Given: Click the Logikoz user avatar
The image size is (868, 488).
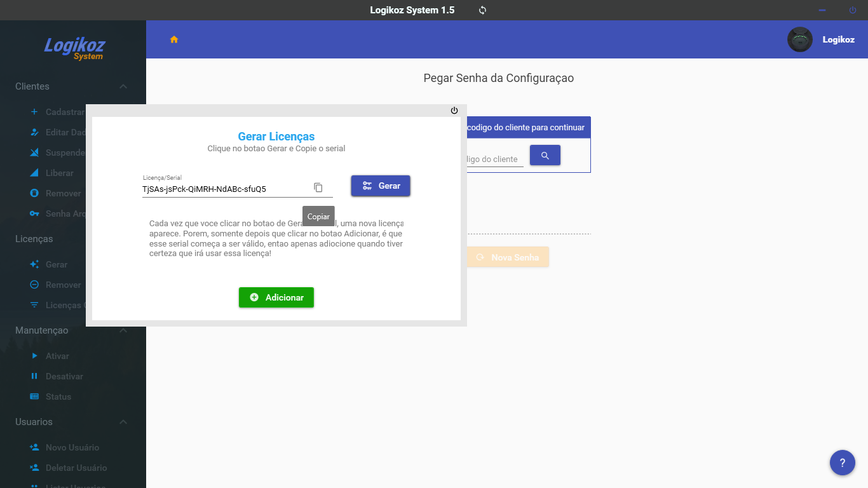Looking at the screenshot, I should 800,39.
